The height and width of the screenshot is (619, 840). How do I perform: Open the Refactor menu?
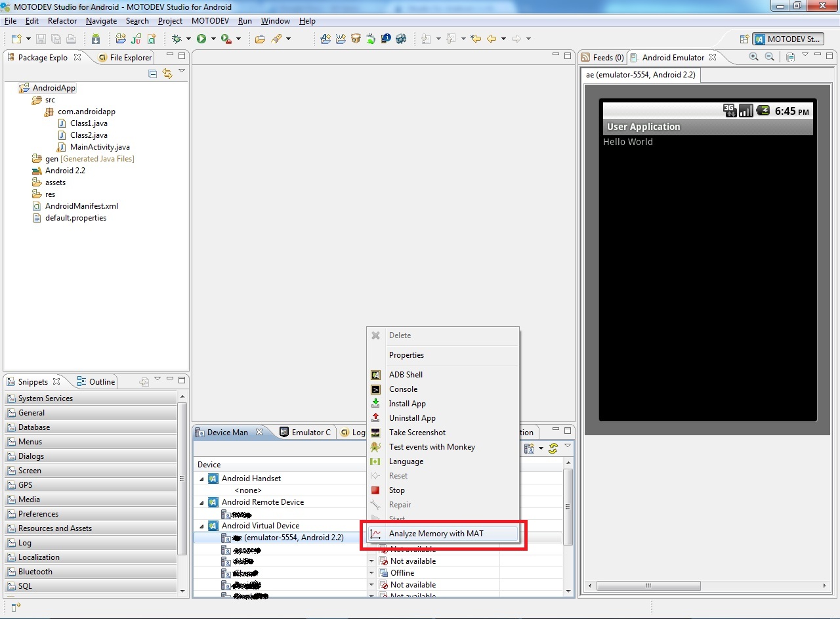[62, 21]
